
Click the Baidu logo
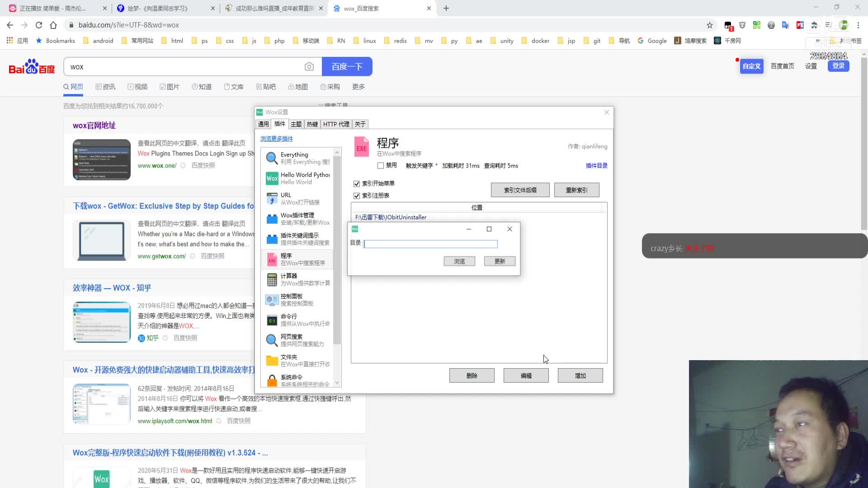pos(32,67)
